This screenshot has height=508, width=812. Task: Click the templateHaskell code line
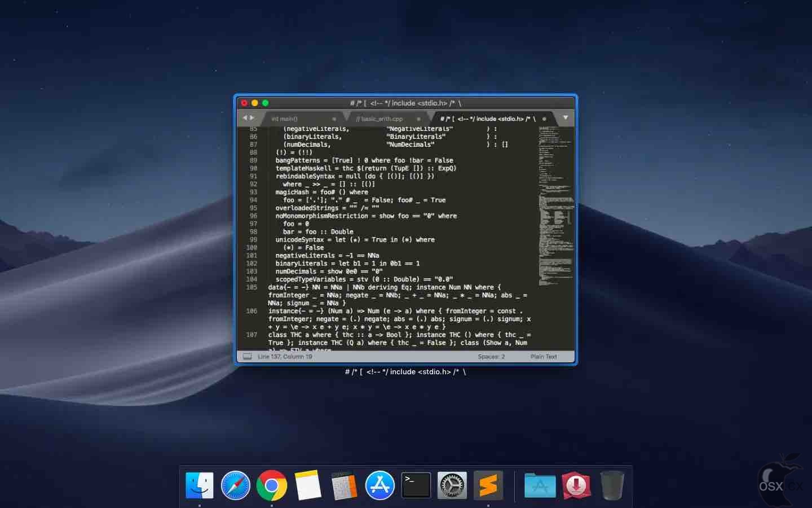(x=366, y=168)
